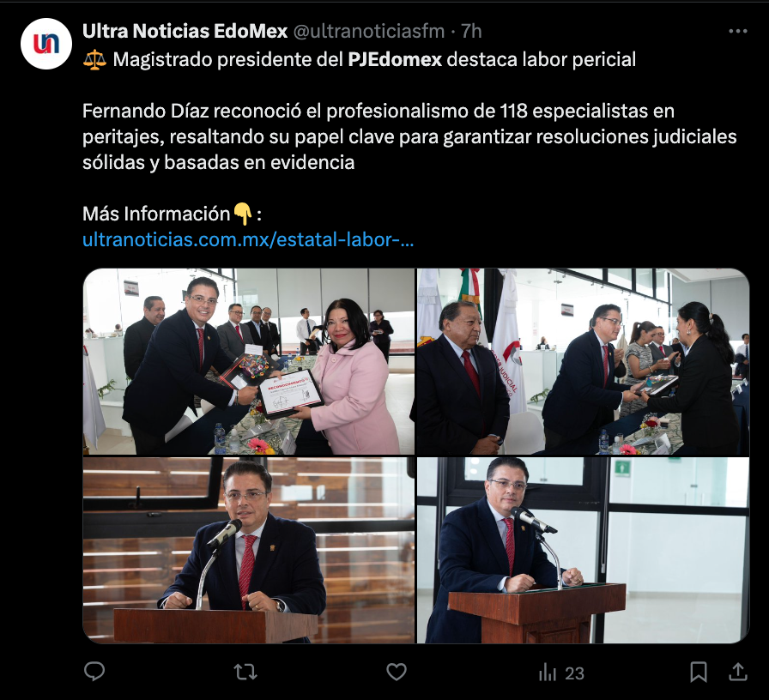View post analytics showing 23 views

point(561,673)
